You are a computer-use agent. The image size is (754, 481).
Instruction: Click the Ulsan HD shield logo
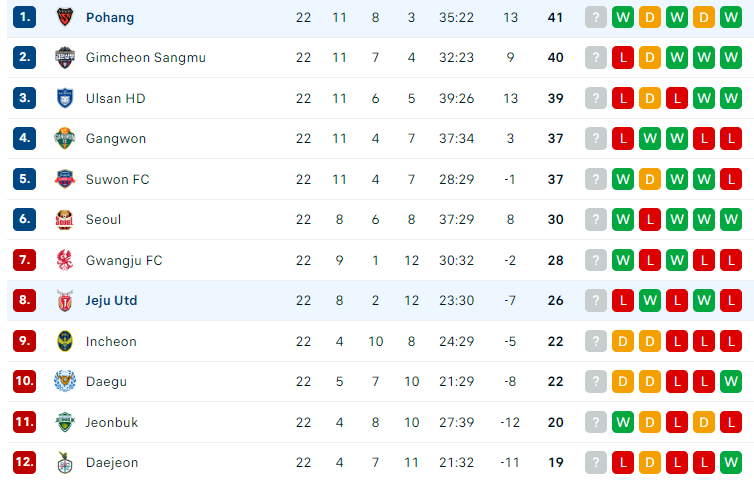point(65,98)
